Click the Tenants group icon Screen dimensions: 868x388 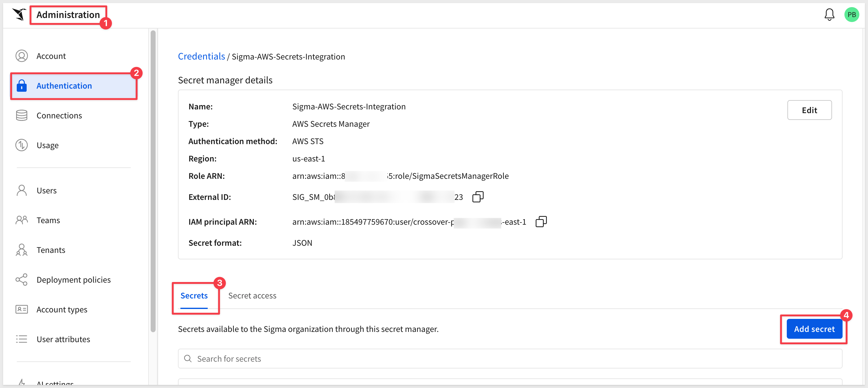point(22,249)
